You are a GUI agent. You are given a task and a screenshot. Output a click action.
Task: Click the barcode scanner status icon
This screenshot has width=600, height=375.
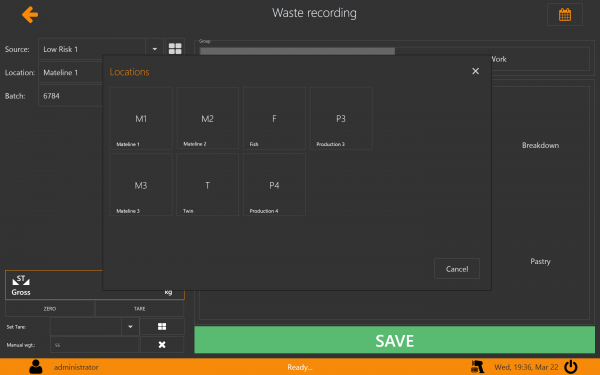coord(477,367)
